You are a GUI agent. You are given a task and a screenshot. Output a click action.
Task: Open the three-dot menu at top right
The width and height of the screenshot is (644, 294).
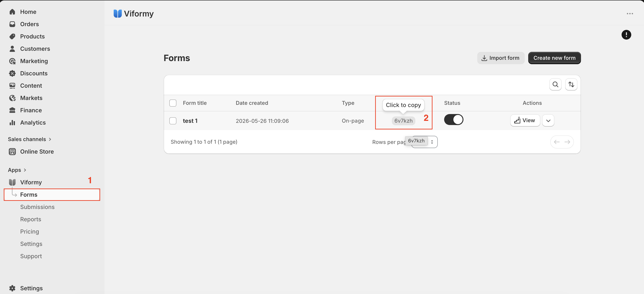(x=630, y=13)
